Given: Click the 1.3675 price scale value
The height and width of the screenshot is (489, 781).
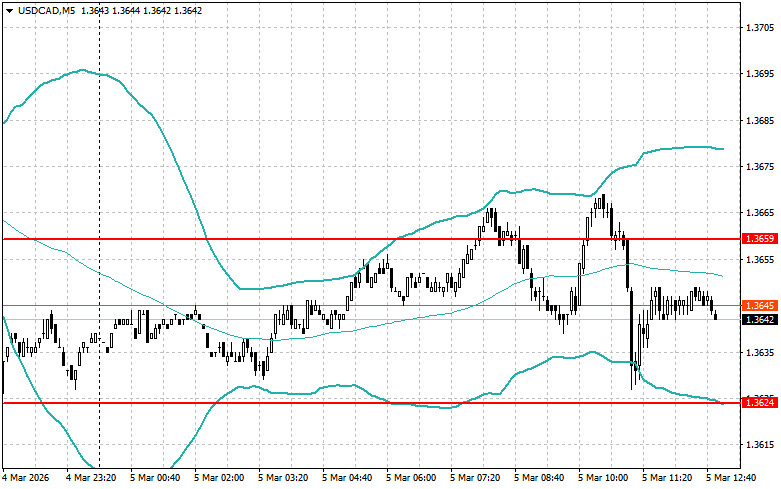Looking at the screenshot, I should point(761,167).
